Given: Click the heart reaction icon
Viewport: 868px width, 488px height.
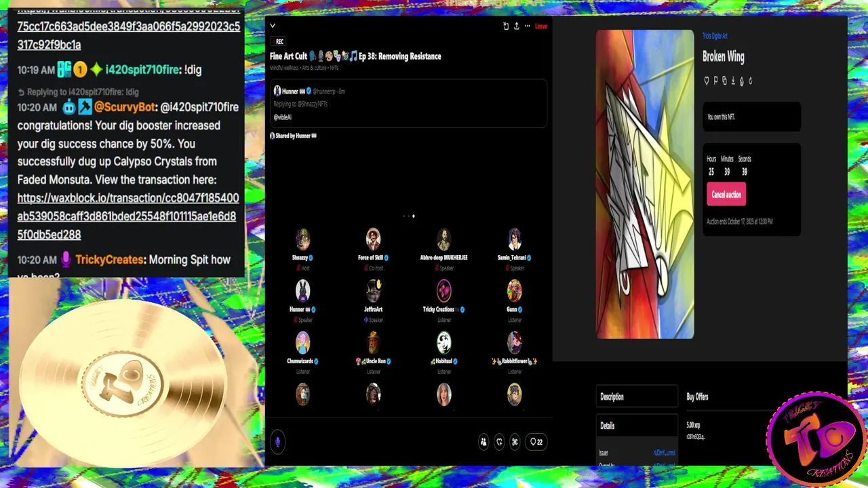Looking at the screenshot, I should [499, 442].
